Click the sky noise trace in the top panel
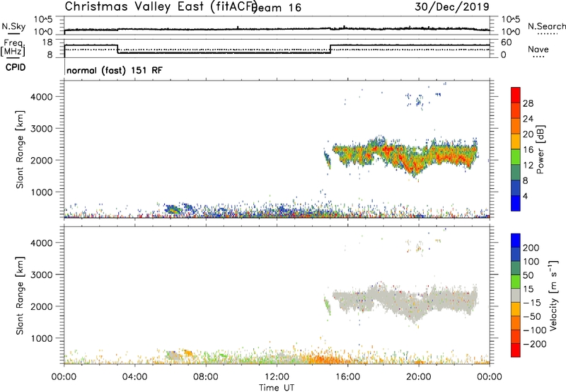The height and width of the screenshot is (392, 566). click(x=277, y=29)
